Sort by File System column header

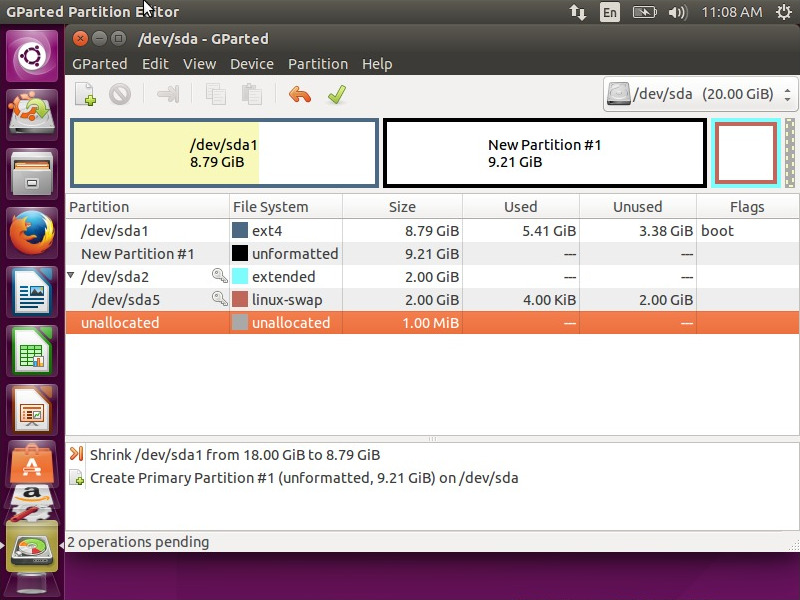[x=286, y=207]
